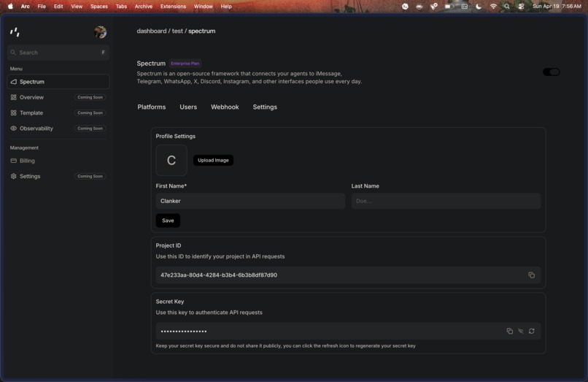Viewport: 588px width, 382px height.
Task: Toggle secret key visibility
Action: [520, 331]
